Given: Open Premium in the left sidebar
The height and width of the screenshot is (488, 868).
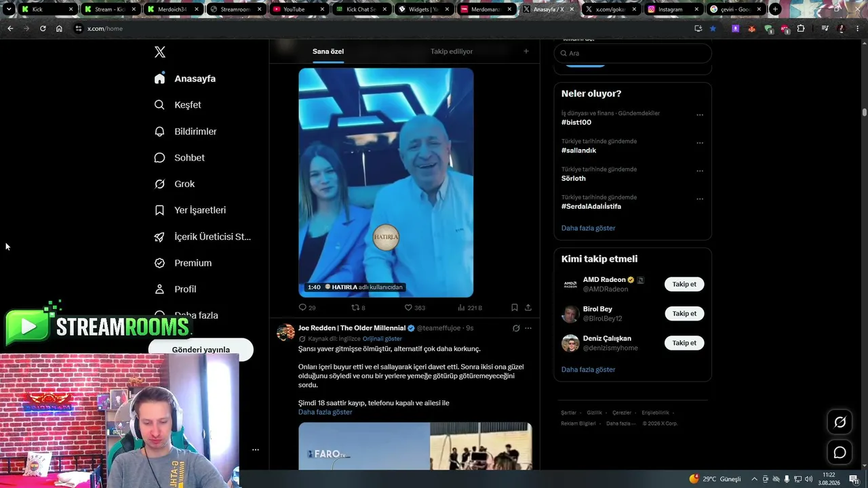Looking at the screenshot, I should [x=183, y=263].
